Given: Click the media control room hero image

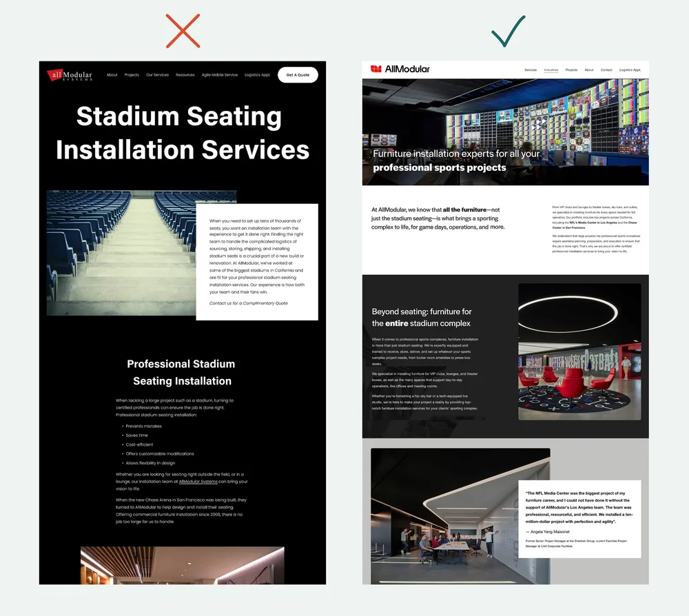Looking at the screenshot, I should tap(505, 132).
